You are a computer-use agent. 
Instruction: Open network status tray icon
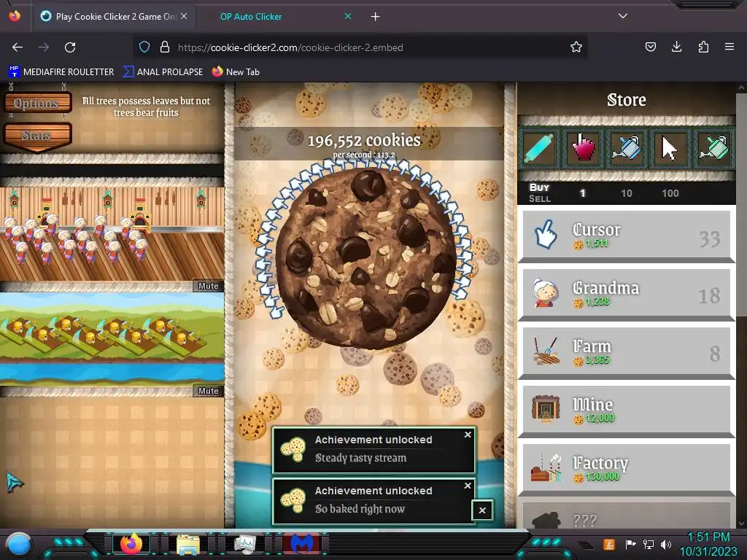pyautogui.click(x=649, y=544)
